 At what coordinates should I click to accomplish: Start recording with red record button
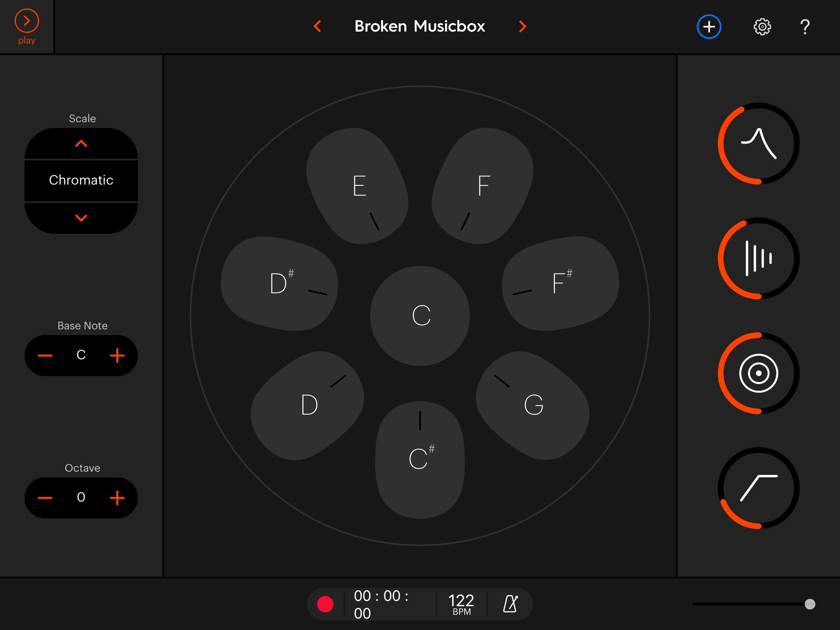point(325,604)
